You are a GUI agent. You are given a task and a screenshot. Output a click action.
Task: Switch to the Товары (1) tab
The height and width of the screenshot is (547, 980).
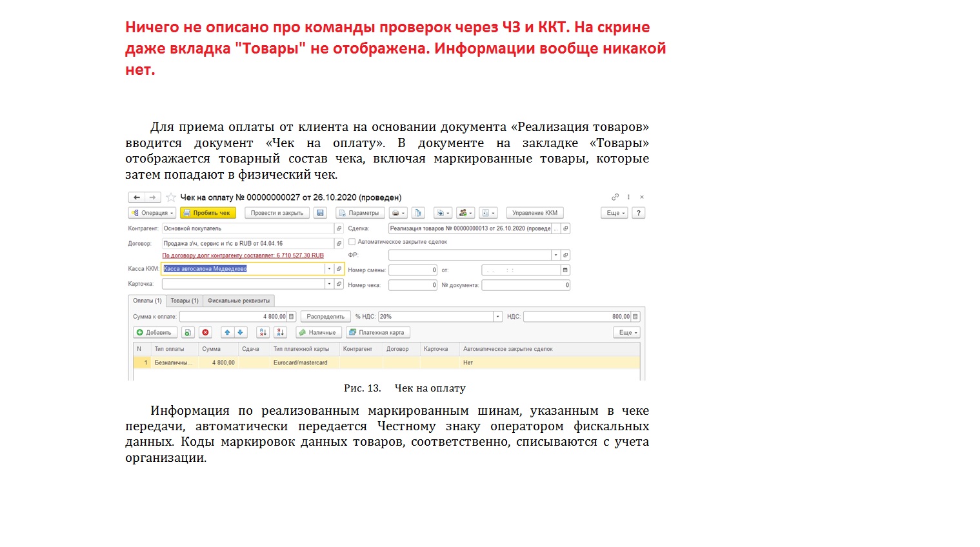(x=185, y=301)
